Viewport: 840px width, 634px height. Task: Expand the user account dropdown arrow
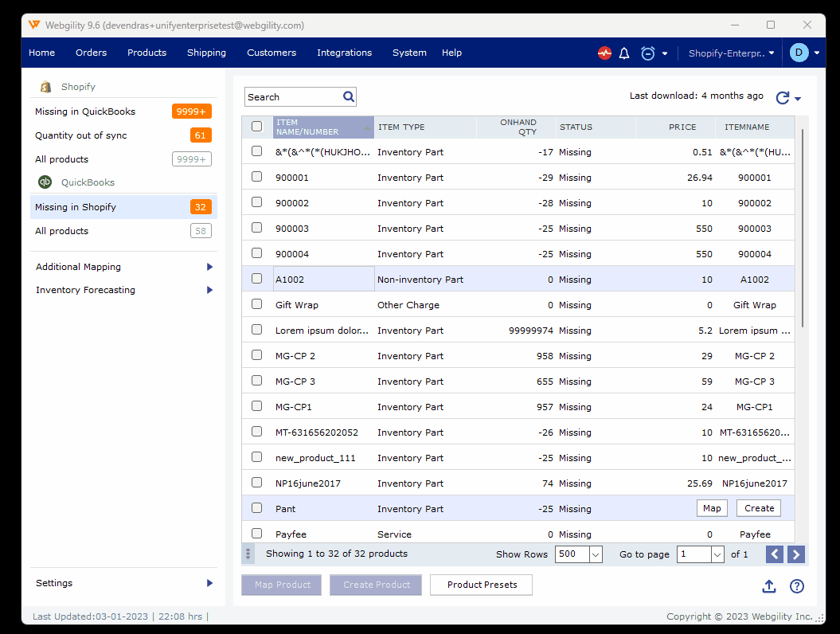(817, 53)
